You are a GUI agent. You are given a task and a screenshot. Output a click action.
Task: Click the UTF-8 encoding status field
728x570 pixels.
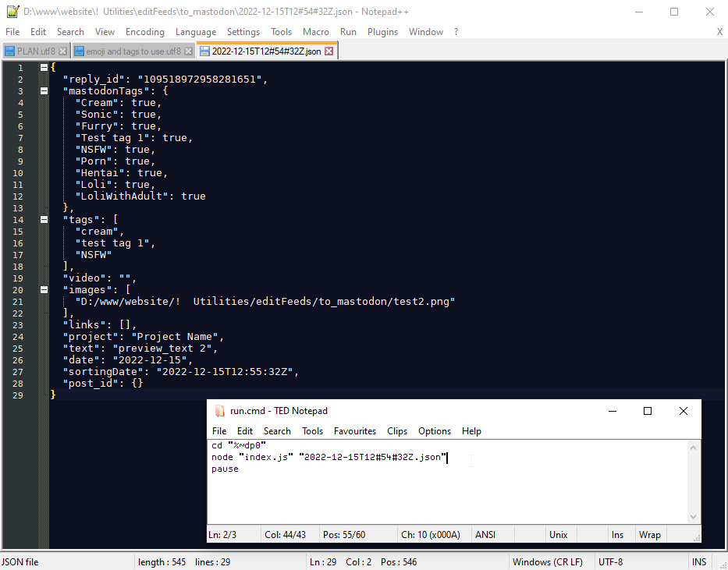(610, 562)
